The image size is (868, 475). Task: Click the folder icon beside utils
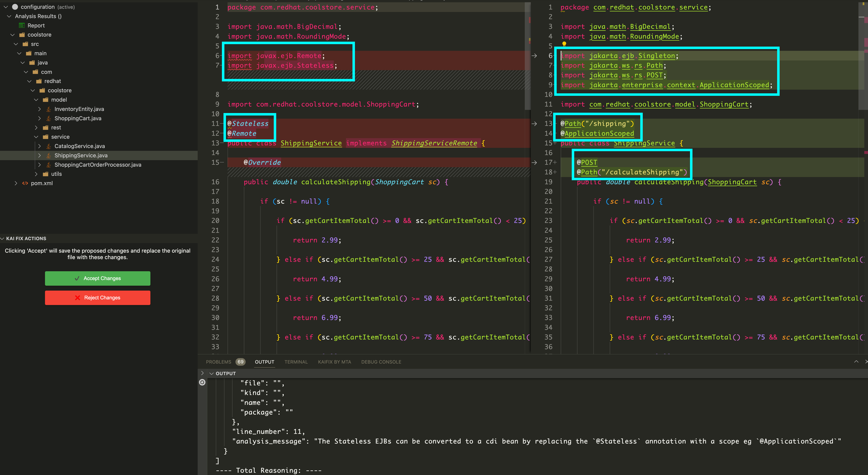tap(46, 174)
